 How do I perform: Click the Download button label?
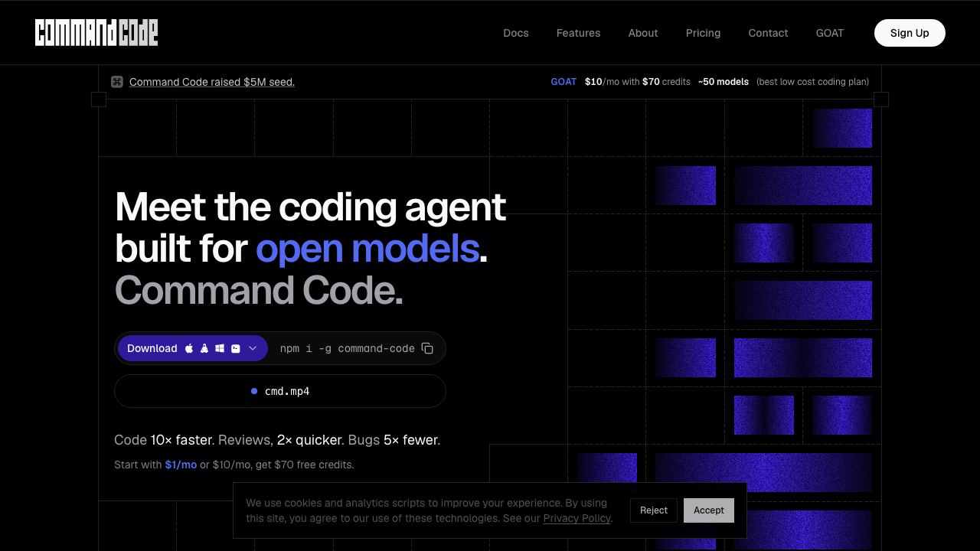(x=152, y=348)
